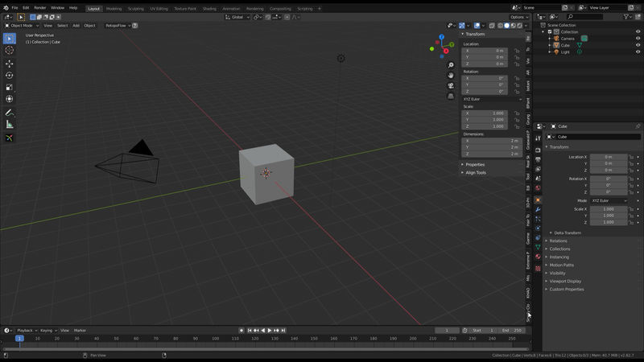This screenshot has height=362, width=644.
Task: Expand the Relations section
Action: tap(558, 241)
